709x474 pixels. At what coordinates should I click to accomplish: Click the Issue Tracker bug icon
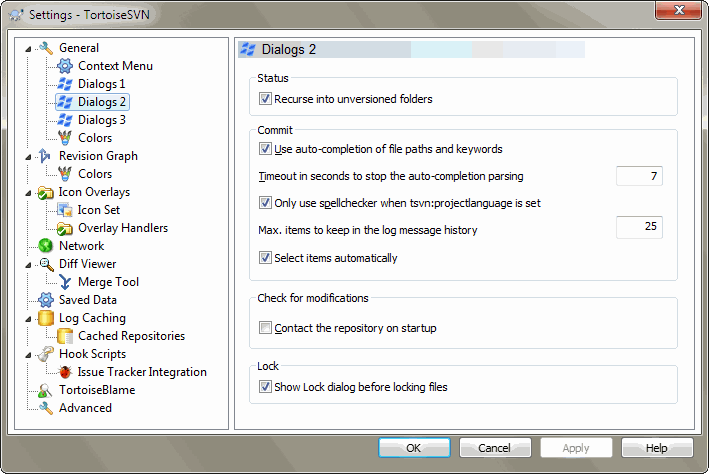[x=65, y=372]
